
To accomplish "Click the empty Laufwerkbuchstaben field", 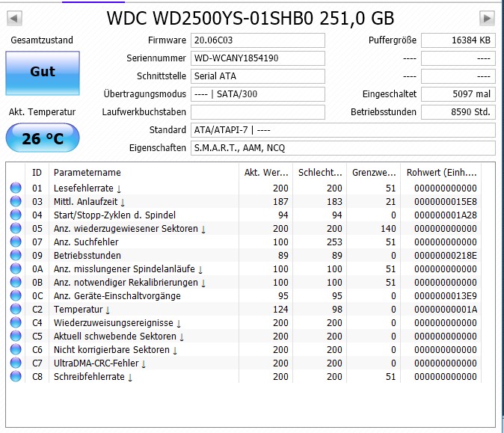I will pos(258,112).
